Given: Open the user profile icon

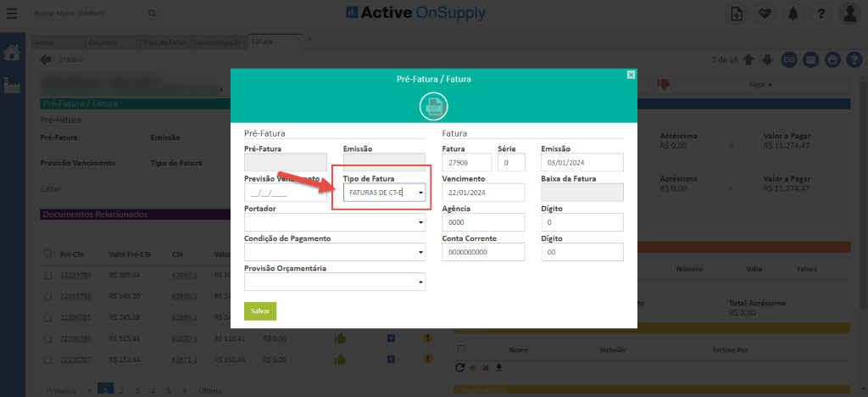Looking at the screenshot, I should (x=849, y=14).
